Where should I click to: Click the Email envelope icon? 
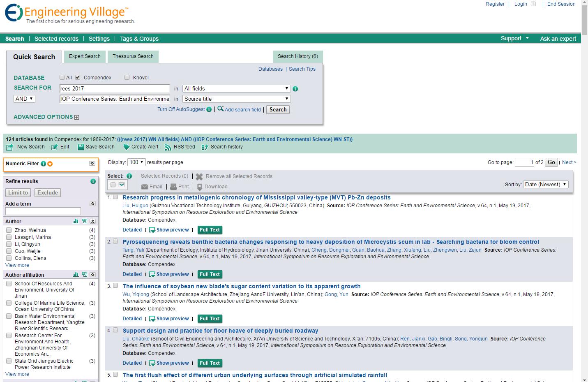[x=145, y=187]
